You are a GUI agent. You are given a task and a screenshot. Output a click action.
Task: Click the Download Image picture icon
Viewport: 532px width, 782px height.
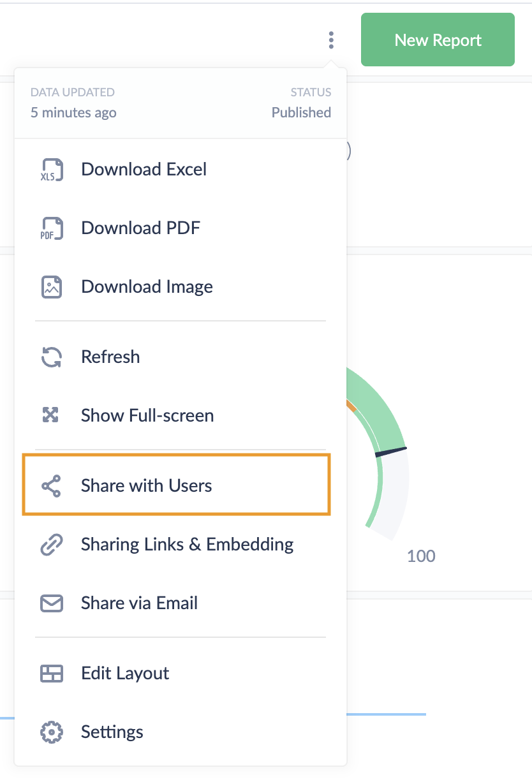pos(52,287)
